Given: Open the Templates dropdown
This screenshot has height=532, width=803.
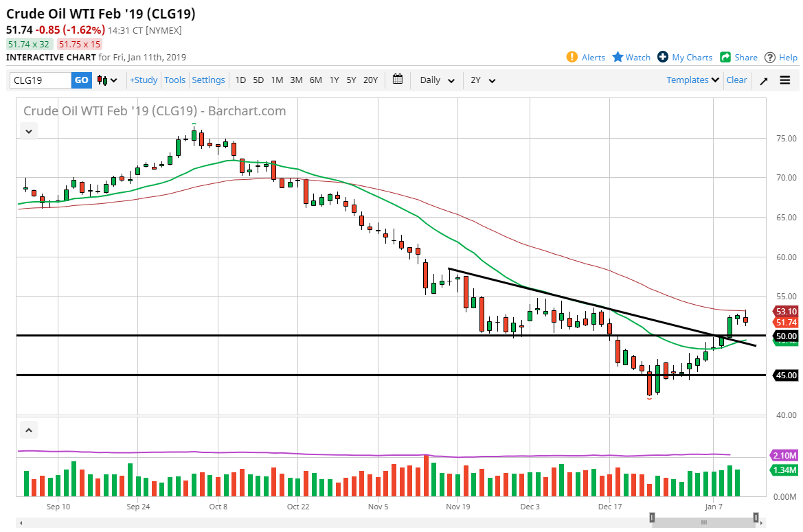Looking at the screenshot, I should click(x=691, y=80).
